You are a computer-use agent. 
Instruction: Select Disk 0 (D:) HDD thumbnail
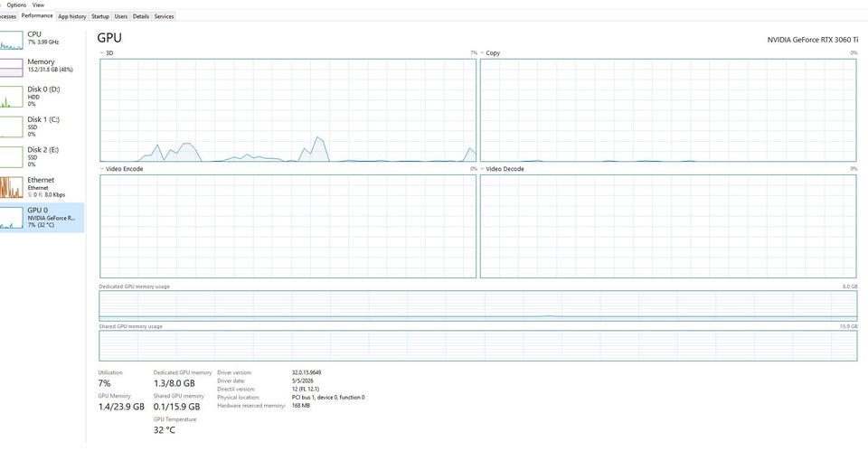pos(11,98)
